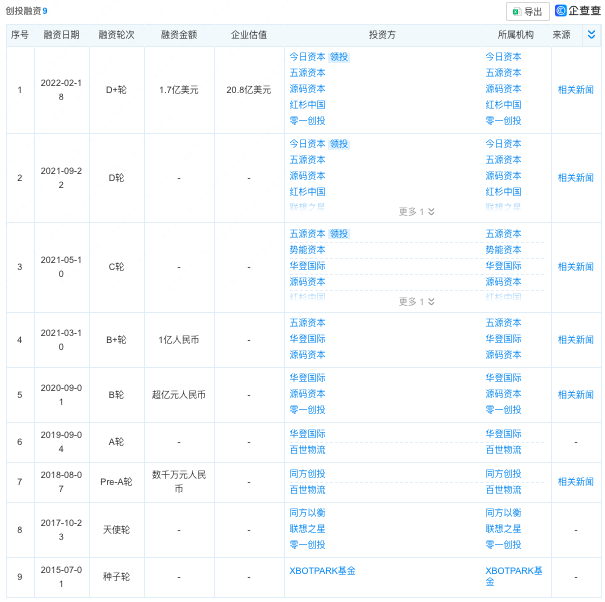This screenshot has width=605, height=602.
Task: Open lead investor 五源资本 in C轮 row
Action: coord(308,234)
